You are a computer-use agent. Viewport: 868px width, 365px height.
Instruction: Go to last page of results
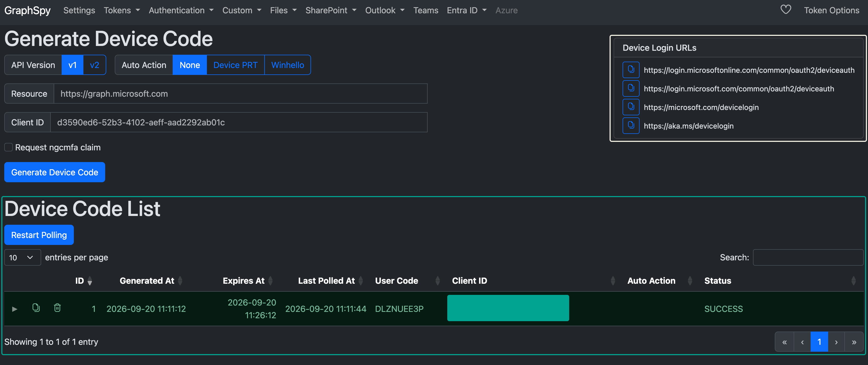(854, 342)
